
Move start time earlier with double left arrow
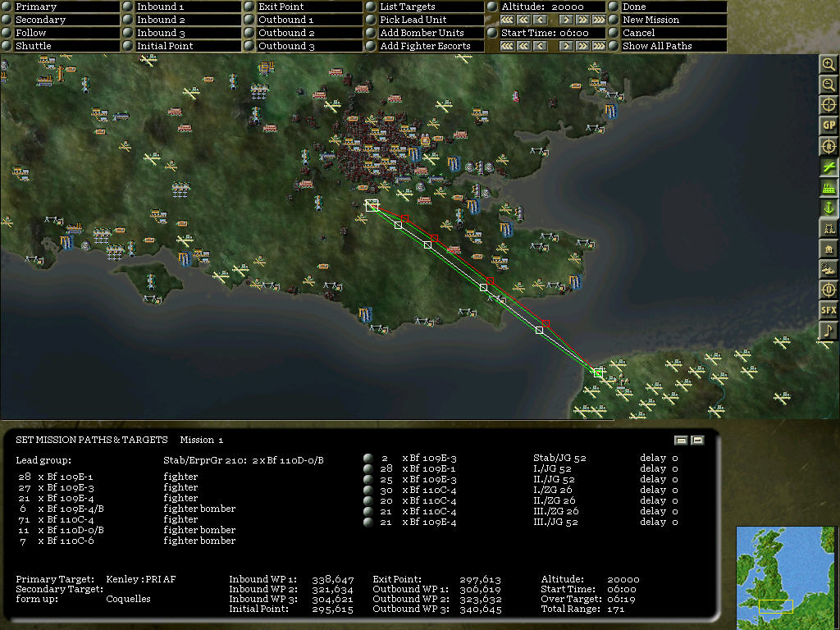pyautogui.click(x=524, y=46)
